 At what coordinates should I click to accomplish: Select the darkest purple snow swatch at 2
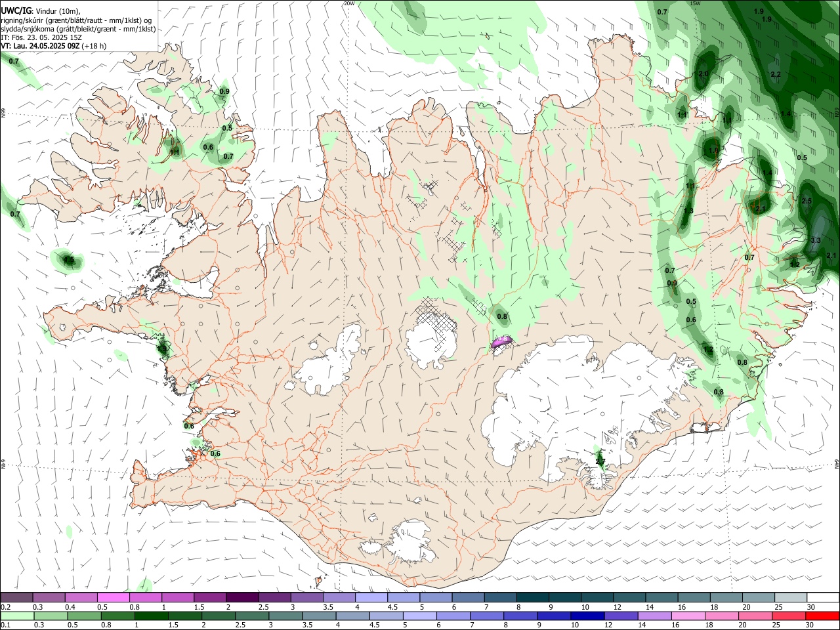[x=241, y=598]
